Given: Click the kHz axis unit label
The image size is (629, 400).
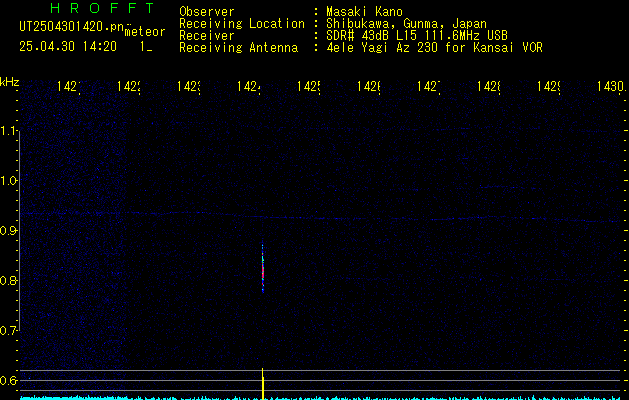Looking at the screenshot, I should coord(9,82).
